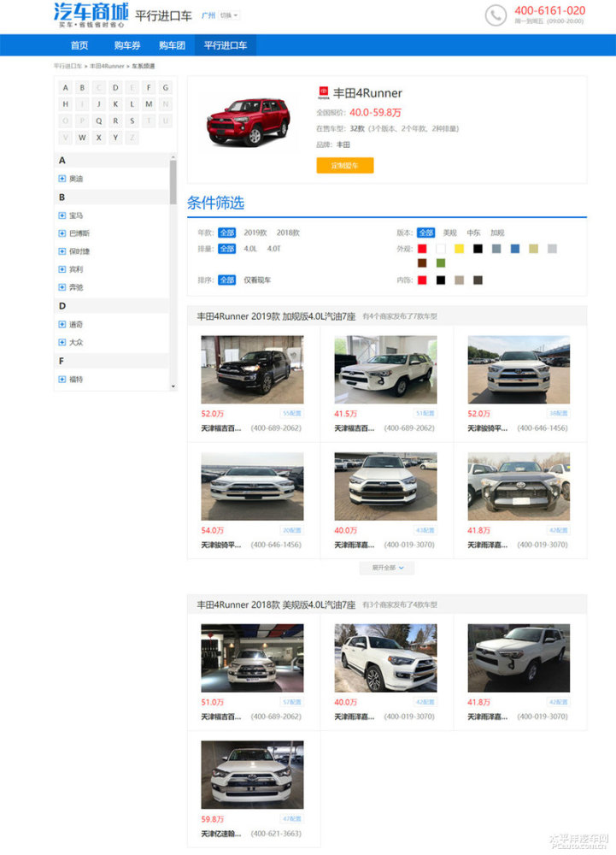This screenshot has width=616, height=855.
Task: Open the 59.8万 4Runner listing thumbnail
Action: click(252, 775)
